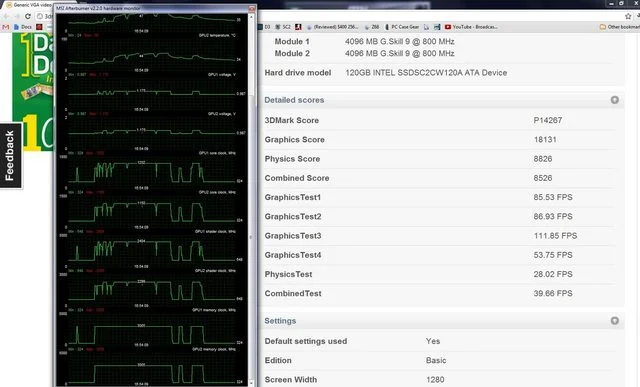This screenshot has width=640, height=387.
Task: Open the SC2 bookmark
Action: point(283,27)
